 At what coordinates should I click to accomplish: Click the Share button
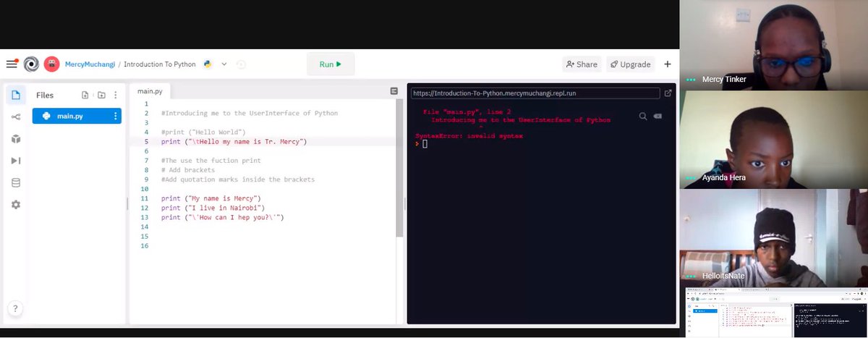click(x=582, y=64)
